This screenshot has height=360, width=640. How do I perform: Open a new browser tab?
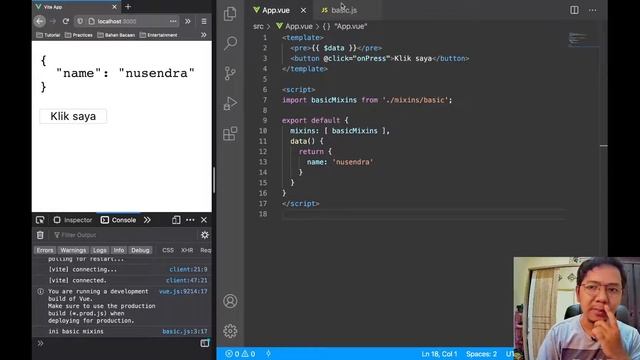[128, 7]
